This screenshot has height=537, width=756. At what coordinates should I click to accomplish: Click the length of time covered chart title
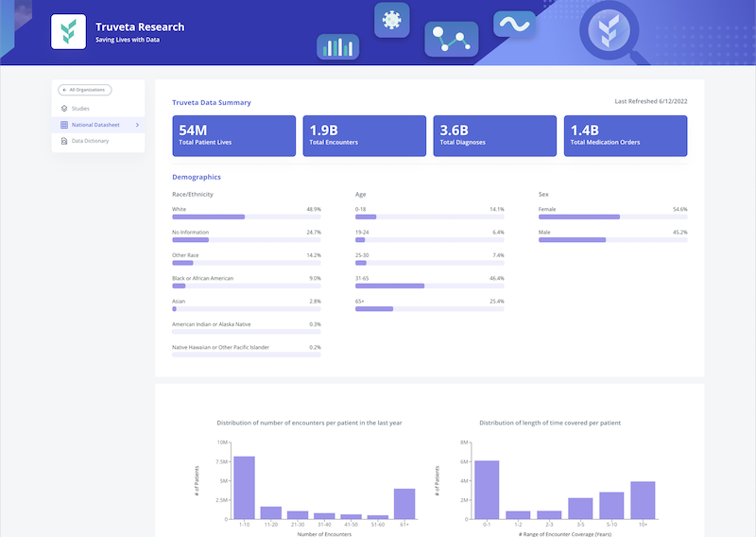coord(550,423)
